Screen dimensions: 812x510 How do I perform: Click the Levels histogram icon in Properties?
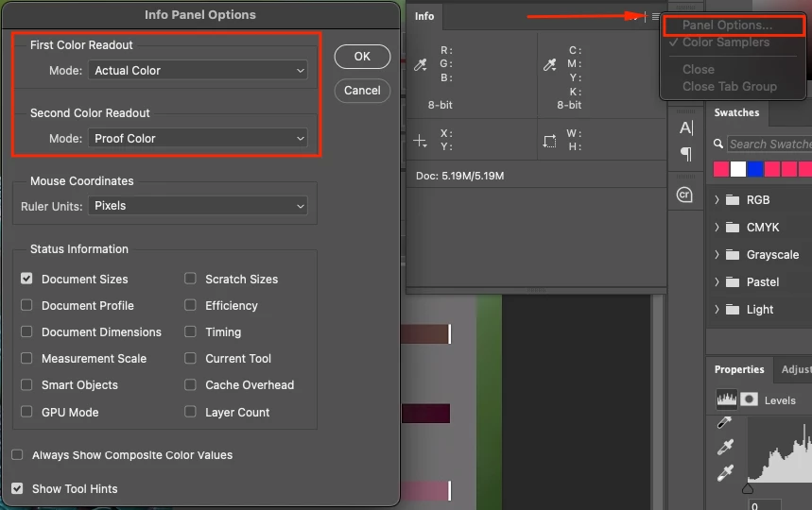(x=726, y=399)
